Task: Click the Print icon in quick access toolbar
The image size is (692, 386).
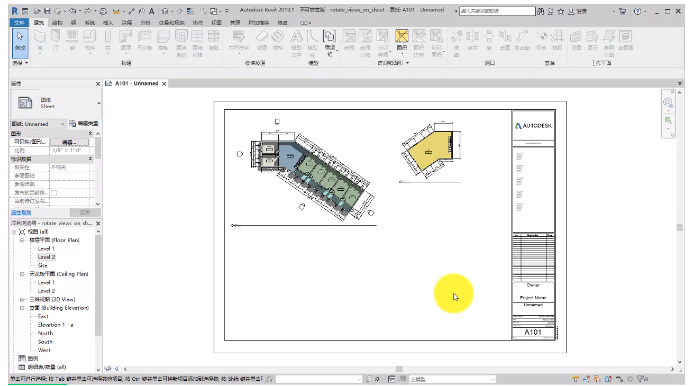Action: [x=103, y=11]
